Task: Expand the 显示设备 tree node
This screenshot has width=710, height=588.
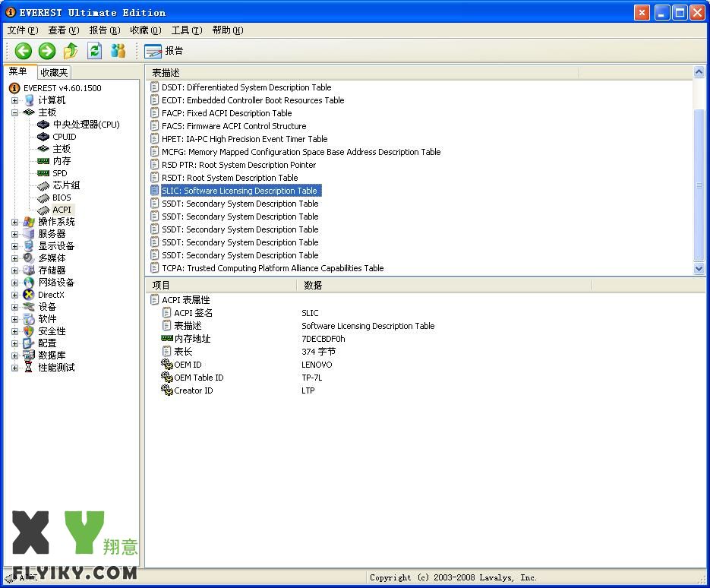Action: (x=15, y=246)
